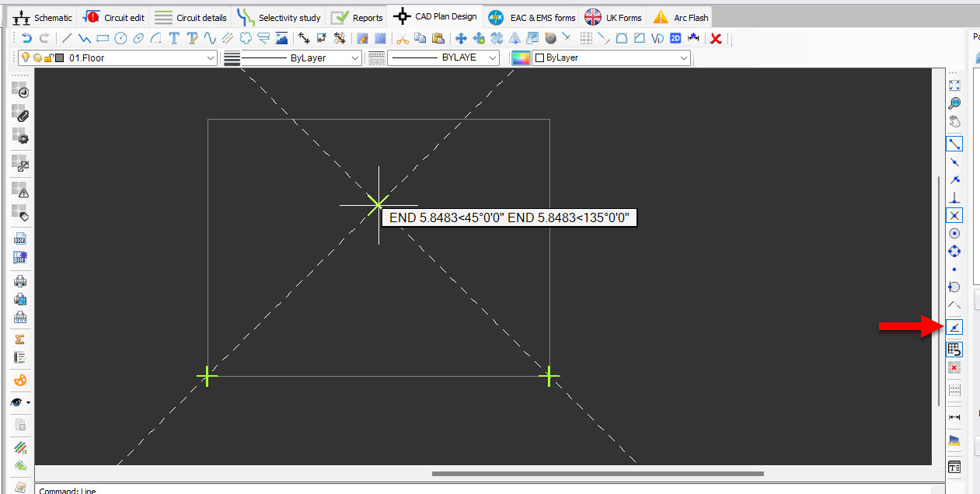The width and height of the screenshot is (980, 494).
Task: Select the Revision cloud tool
Action: point(246,38)
